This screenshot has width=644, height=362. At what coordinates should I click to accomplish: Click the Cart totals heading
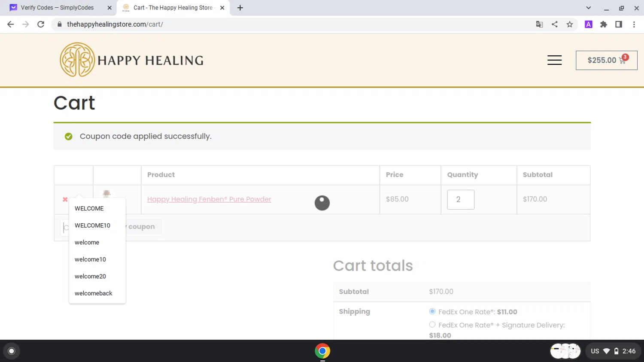373,266
